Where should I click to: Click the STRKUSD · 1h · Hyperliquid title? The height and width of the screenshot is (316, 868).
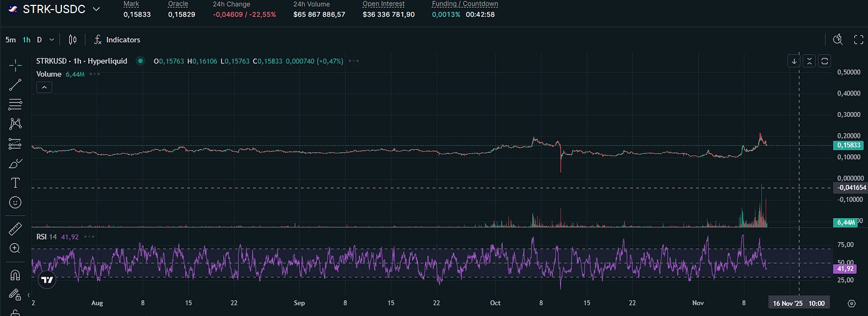click(x=82, y=61)
